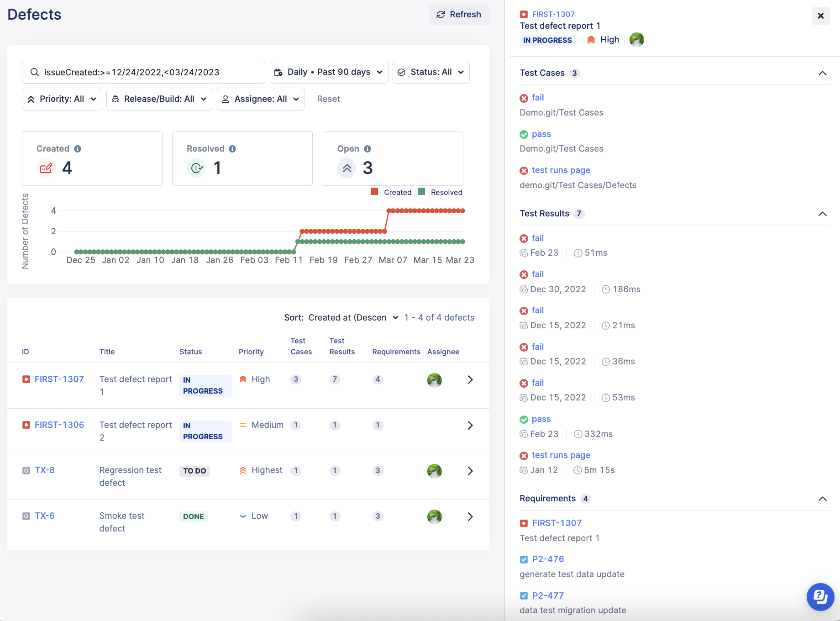Click the High priority icon in FIRST-1307 row
This screenshot has width=840, height=621.
tap(243, 379)
